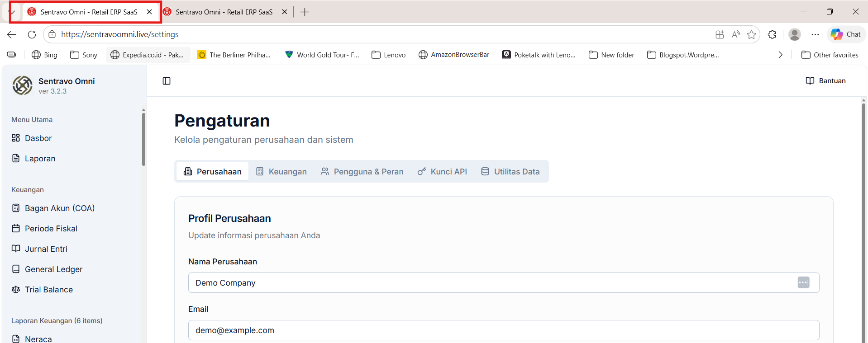The image size is (868, 343).
Task: Select the Kunci API tab
Action: [442, 172]
